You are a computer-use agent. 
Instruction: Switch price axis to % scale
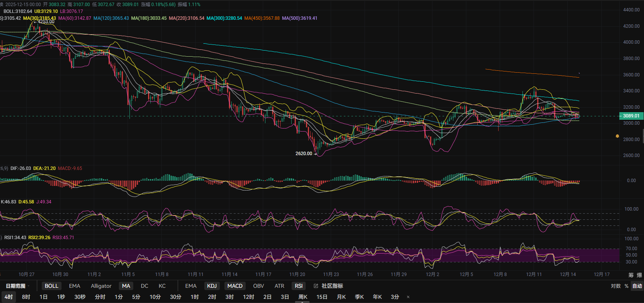[627, 286]
